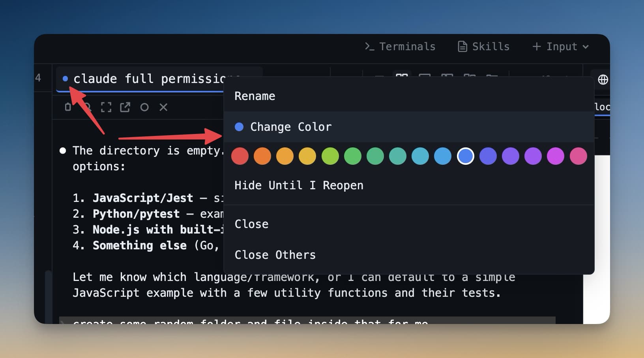Pick the red color swatch
The width and height of the screenshot is (644, 358).
240,156
